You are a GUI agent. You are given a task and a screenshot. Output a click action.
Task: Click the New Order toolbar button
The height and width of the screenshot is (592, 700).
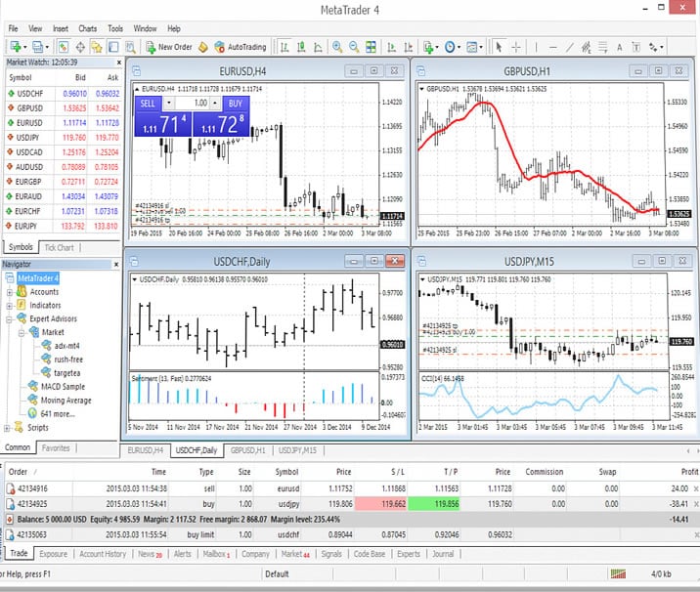[169, 47]
